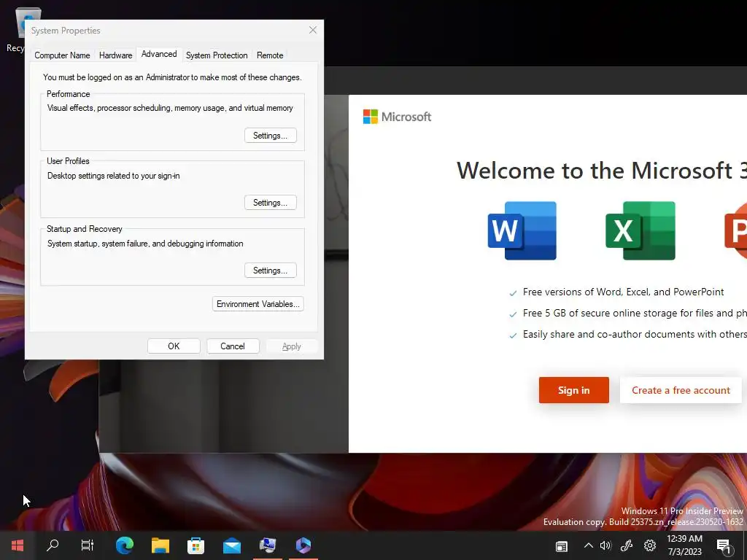Open clock and date flyout
Screen dimensions: 747x560
[x=684, y=545]
